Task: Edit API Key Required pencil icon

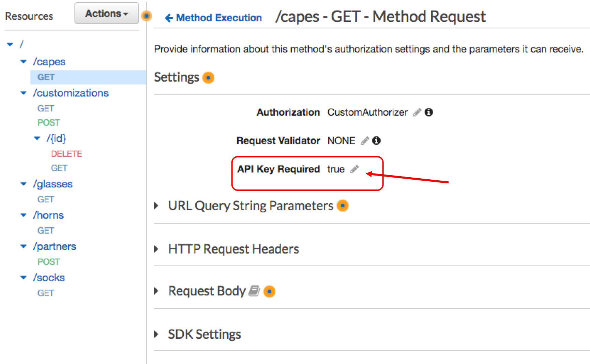Action: click(354, 169)
